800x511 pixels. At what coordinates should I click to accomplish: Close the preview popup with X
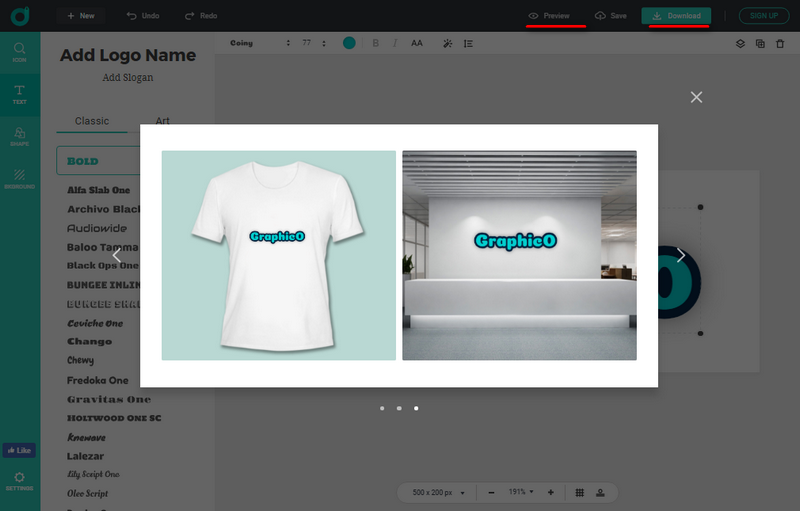[696, 97]
